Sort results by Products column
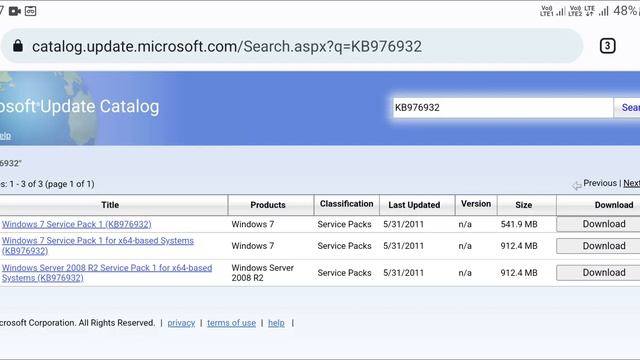The image size is (640, 360). coord(268,205)
